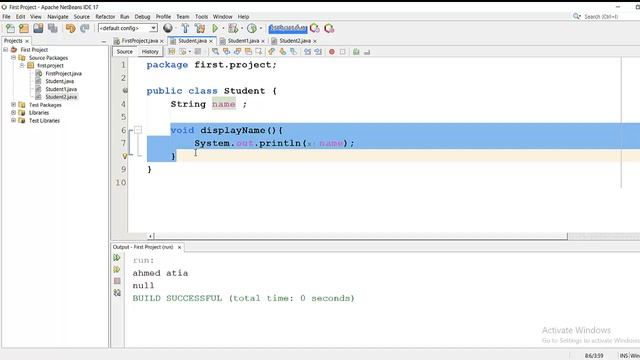Click the red Stop icon in Output
Screen dimensions: 640x360
click(x=117, y=281)
